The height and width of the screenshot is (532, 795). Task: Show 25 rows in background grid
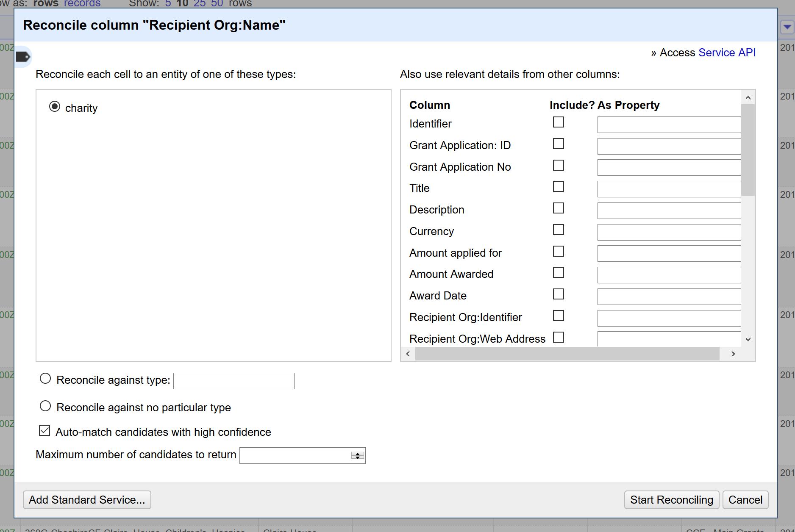[200, 3]
